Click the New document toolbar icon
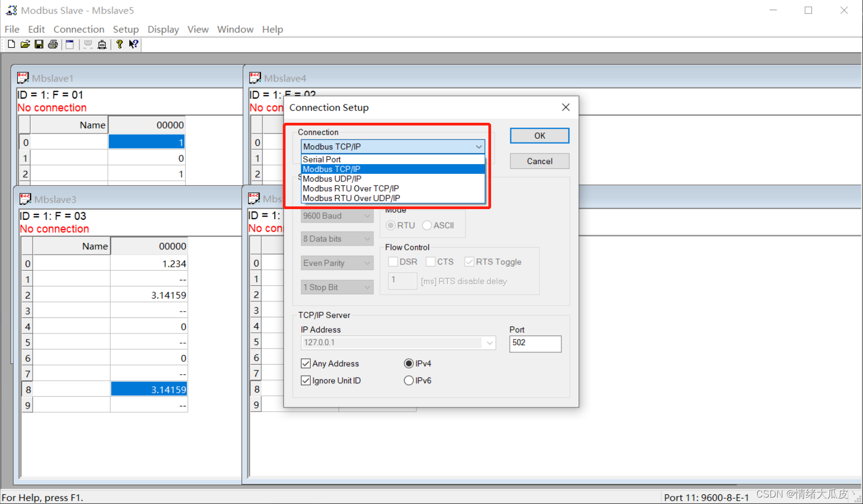Screen dimensions: 863x504 tap(11, 45)
